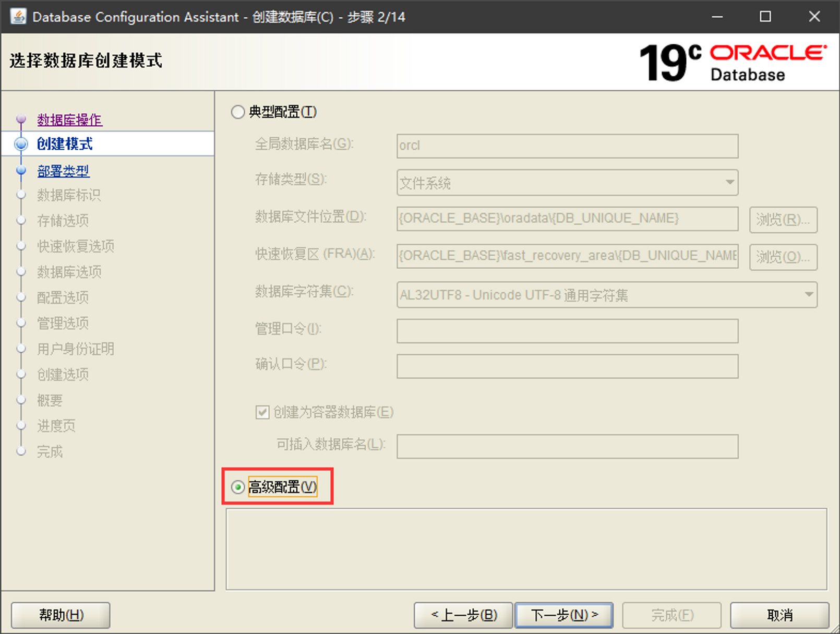
Task: Go to the 部署类型 step link
Action: click(x=63, y=171)
